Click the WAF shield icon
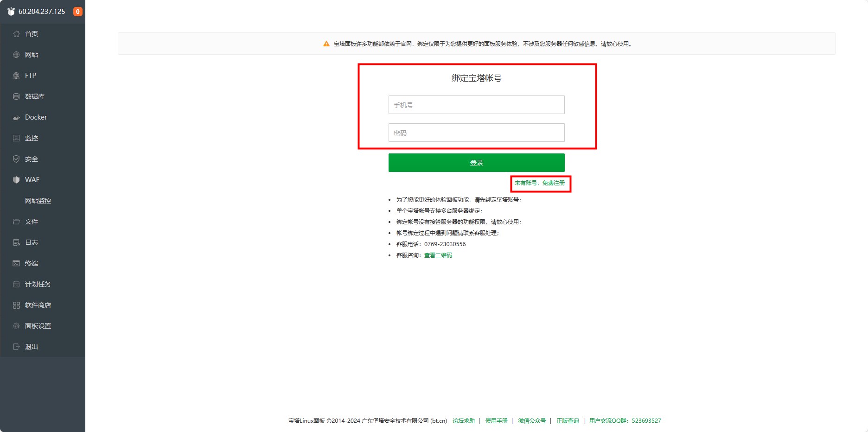Image resolution: width=868 pixels, height=432 pixels. pyautogui.click(x=16, y=180)
